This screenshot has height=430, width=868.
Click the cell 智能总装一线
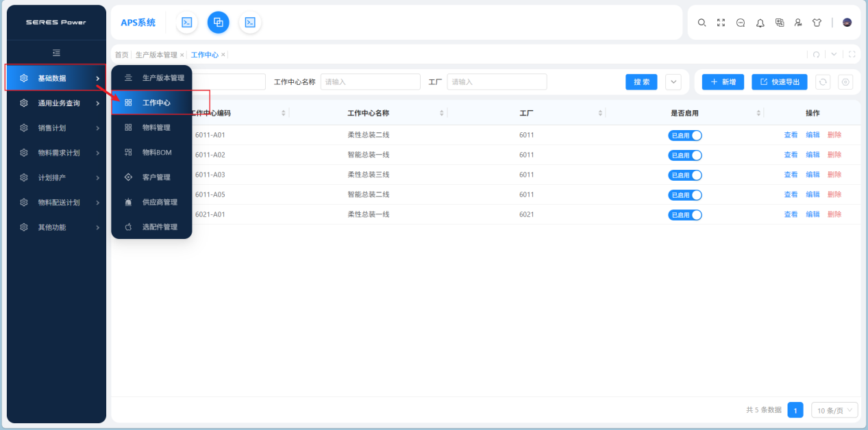click(x=369, y=155)
